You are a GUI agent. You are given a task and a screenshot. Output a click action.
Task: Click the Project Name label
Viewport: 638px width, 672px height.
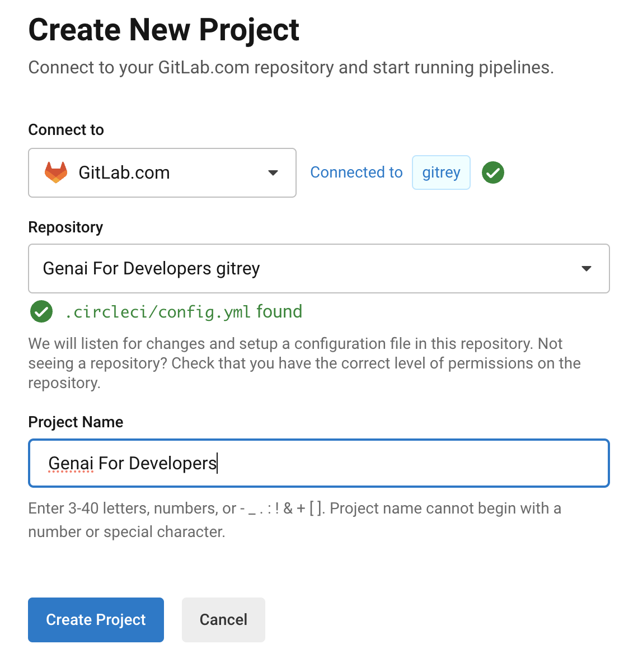tap(76, 422)
